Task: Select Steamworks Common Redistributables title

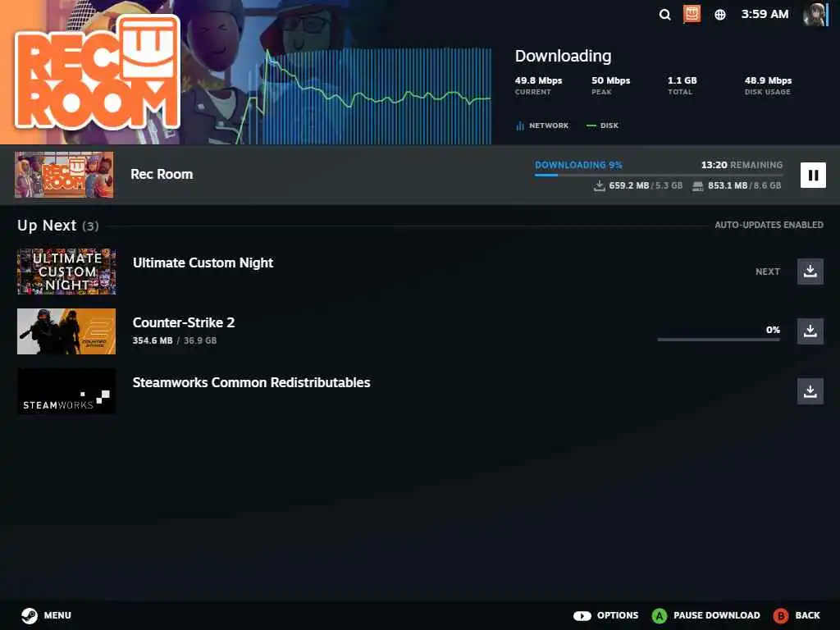Action: point(251,382)
